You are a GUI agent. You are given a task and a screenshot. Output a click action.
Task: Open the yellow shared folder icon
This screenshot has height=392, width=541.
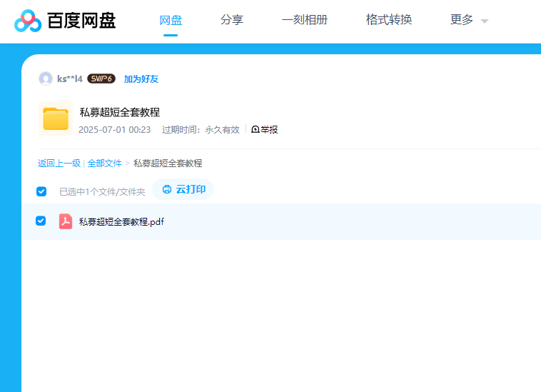coord(56,119)
